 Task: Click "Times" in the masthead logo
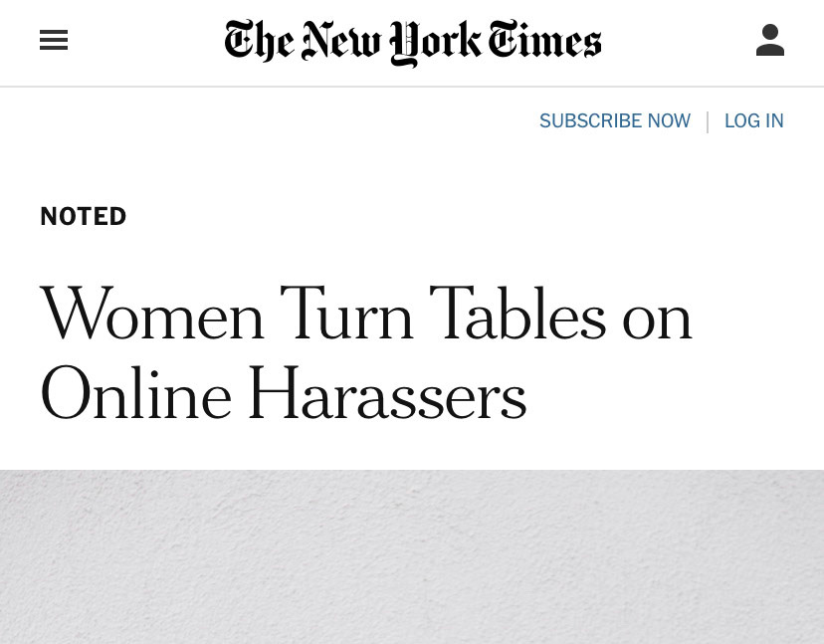pos(545,42)
